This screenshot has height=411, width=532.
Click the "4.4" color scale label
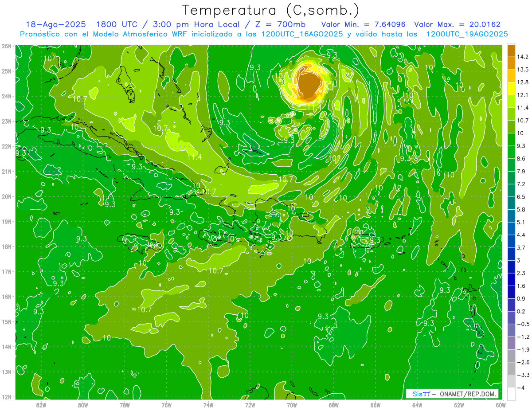click(x=521, y=235)
